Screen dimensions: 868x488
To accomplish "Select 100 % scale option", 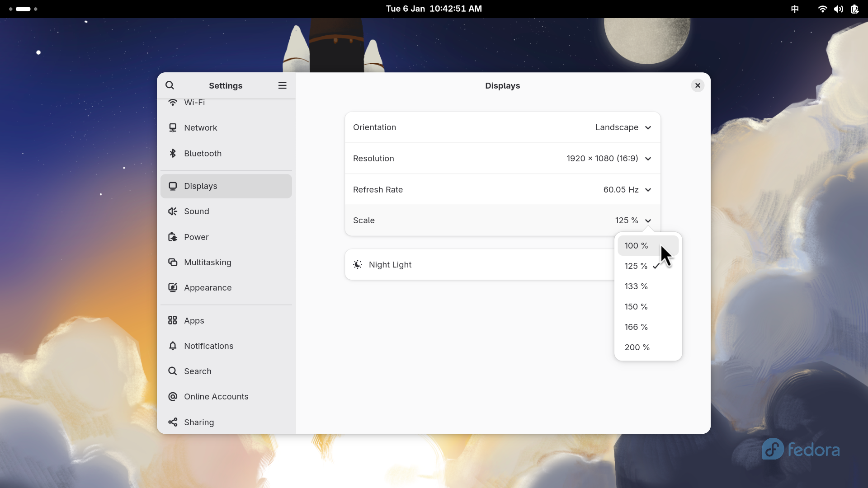I will point(637,246).
